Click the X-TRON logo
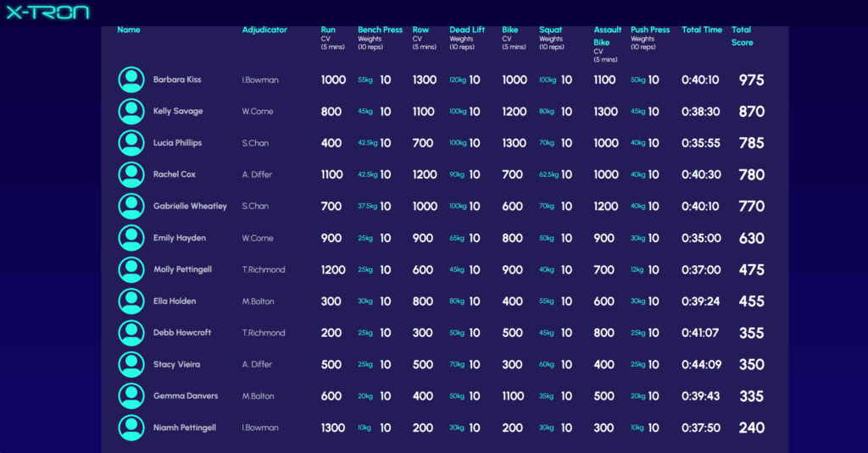The height and width of the screenshot is (453, 868). pos(47,12)
